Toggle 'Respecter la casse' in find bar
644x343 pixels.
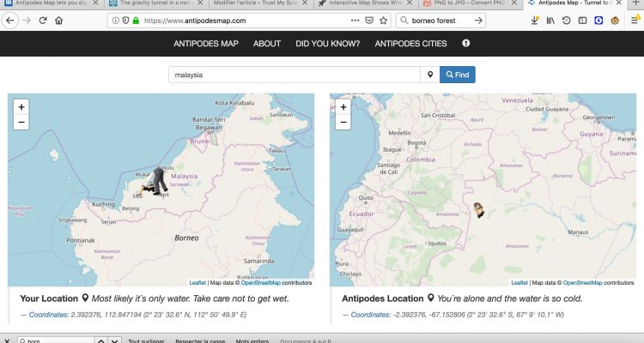(200, 341)
